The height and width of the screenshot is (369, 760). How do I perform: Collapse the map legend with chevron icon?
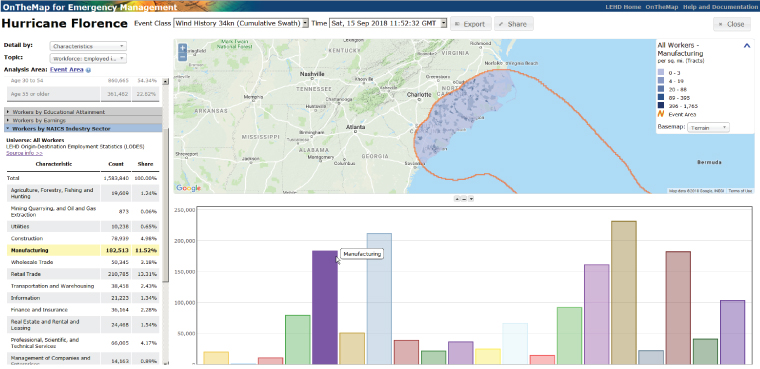pyautogui.click(x=747, y=46)
